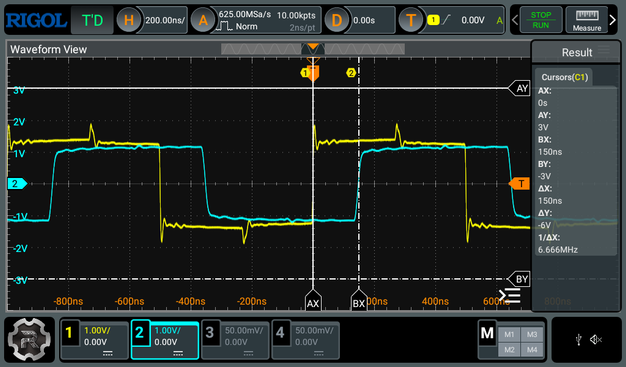
Task: Select the M1 math channel
Action: (x=509, y=335)
